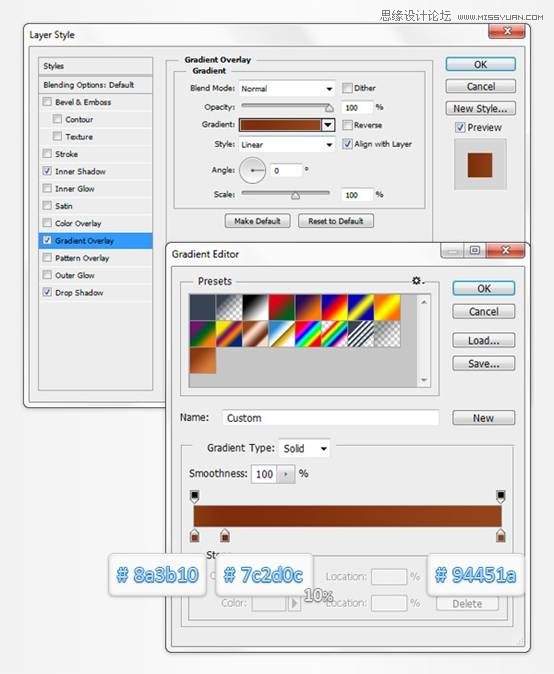Enable the Contour checkbox

[x=57, y=119]
